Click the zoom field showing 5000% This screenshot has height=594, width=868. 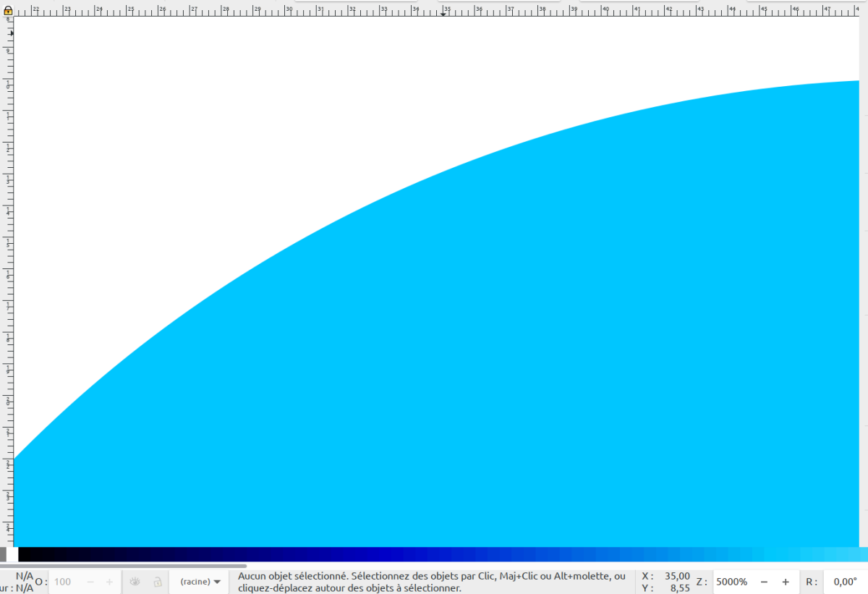pyautogui.click(x=731, y=582)
